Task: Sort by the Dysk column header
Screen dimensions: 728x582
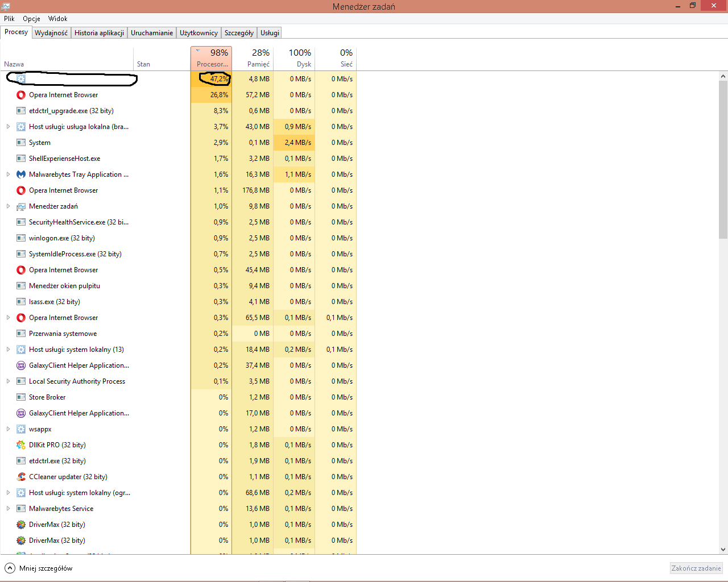Action: [x=295, y=59]
